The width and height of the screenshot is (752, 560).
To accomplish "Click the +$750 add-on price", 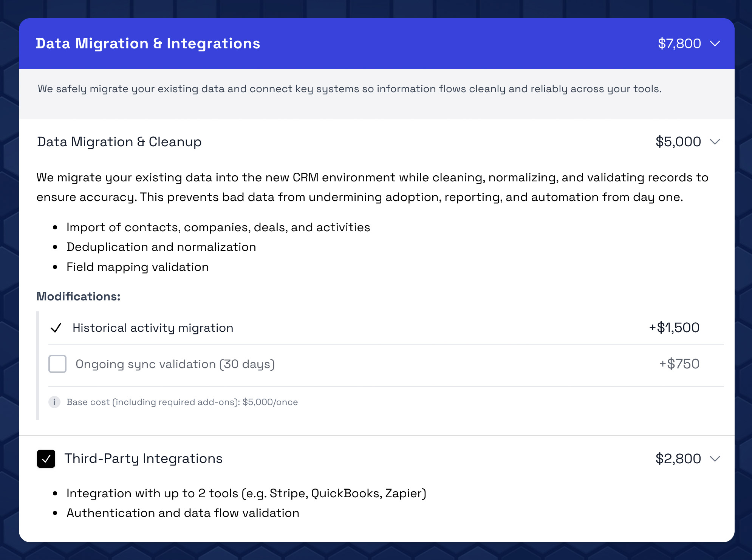I will click(679, 364).
